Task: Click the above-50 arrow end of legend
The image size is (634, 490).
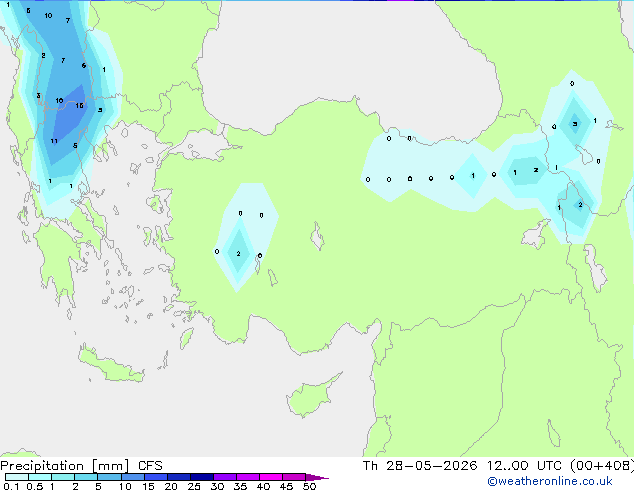Action: pos(317,477)
